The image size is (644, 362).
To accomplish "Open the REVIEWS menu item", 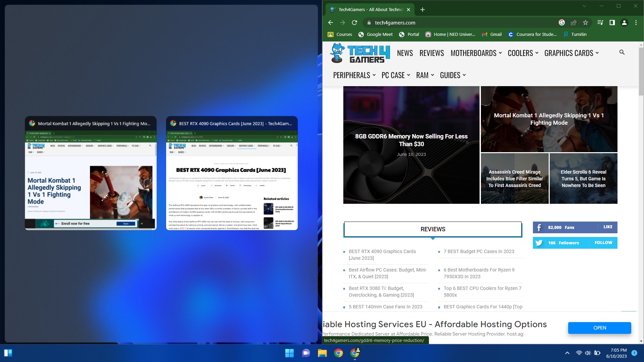I will tap(432, 53).
